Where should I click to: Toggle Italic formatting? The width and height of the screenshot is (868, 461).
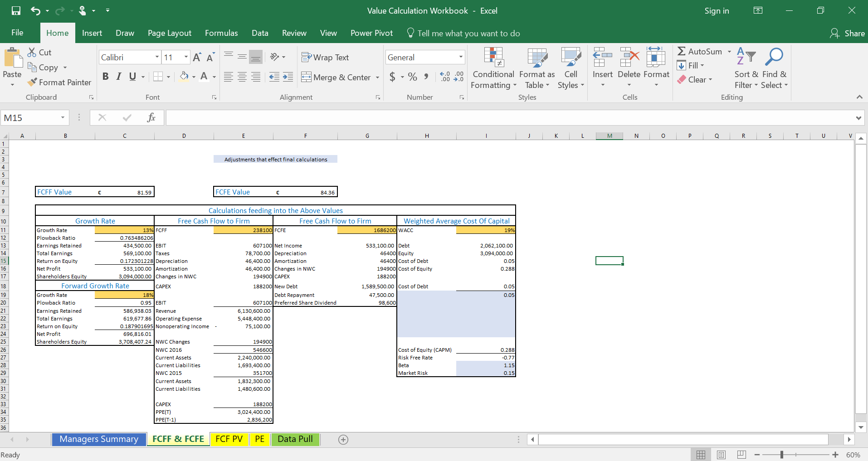pyautogui.click(x=119, y=77)
